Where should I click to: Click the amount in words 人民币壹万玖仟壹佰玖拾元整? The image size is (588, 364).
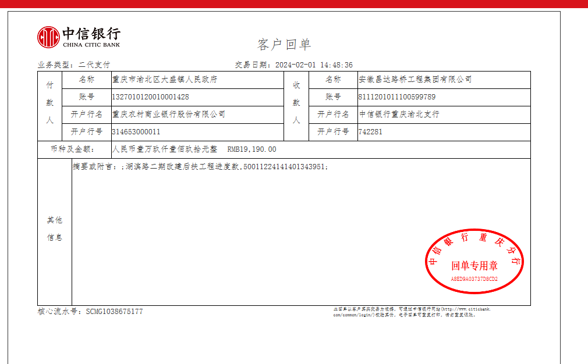click(x=164, y=149)
